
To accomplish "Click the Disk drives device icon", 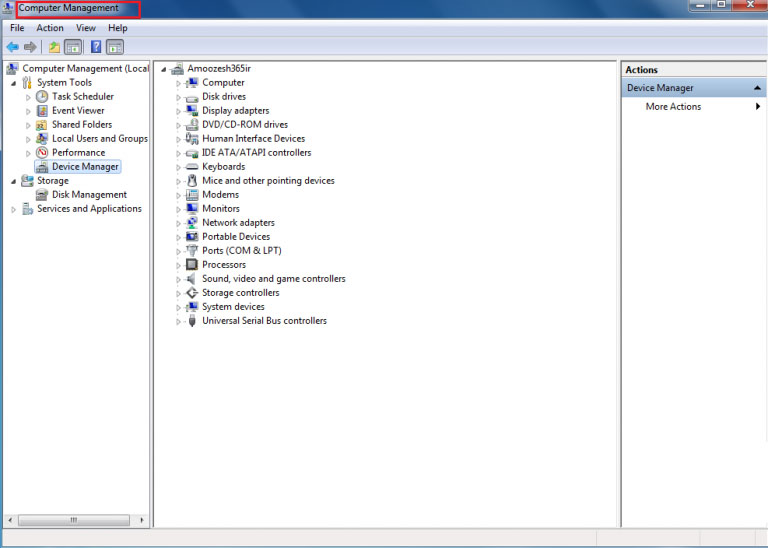I will (192, 97).
